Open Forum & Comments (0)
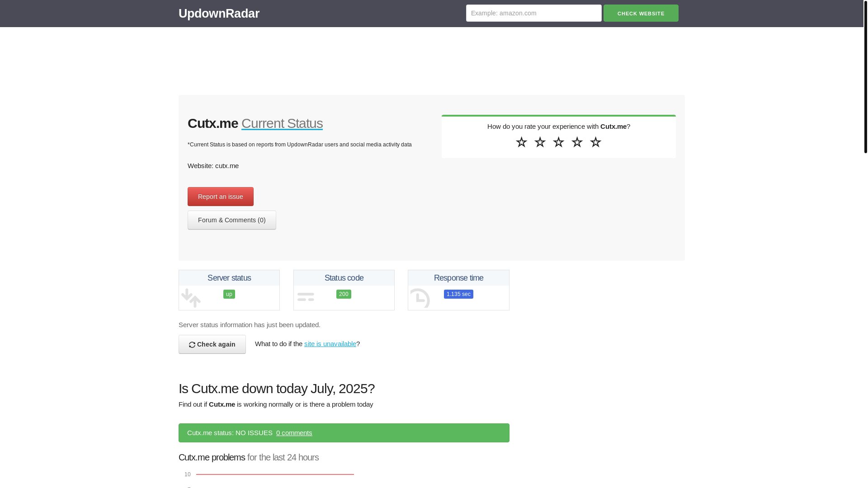 232,220
